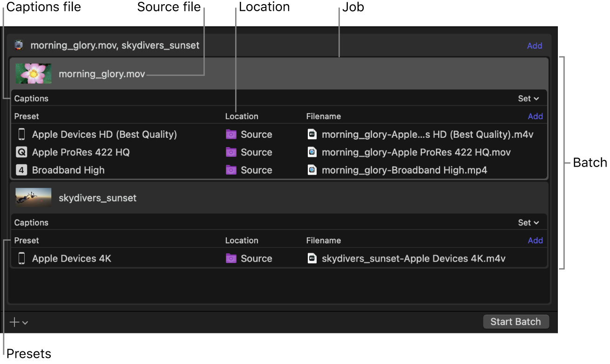Image resolution: width=610 pixels, height=364 pixels.
Task: Click the Apple ProRes 422 HQ preset icon
Action: pos(21,152)
